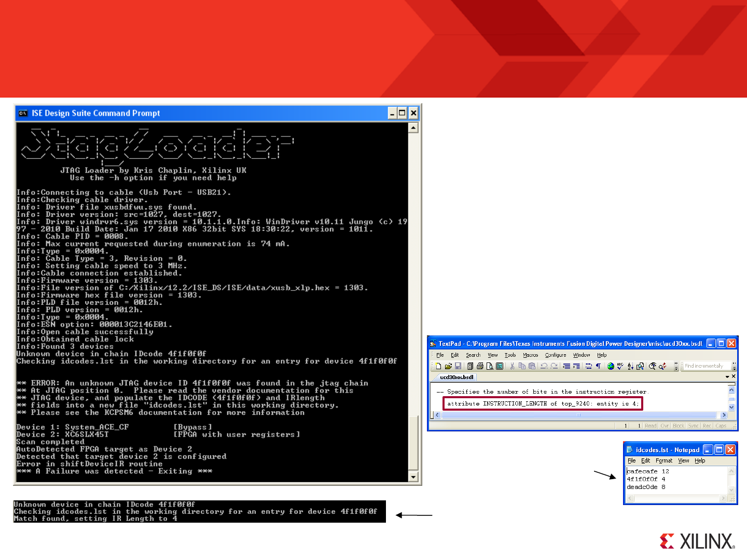The height and width of the screenshot is (560, 747).
Task: Open TextPad Macros menu
Action: (x=530, y=355)
